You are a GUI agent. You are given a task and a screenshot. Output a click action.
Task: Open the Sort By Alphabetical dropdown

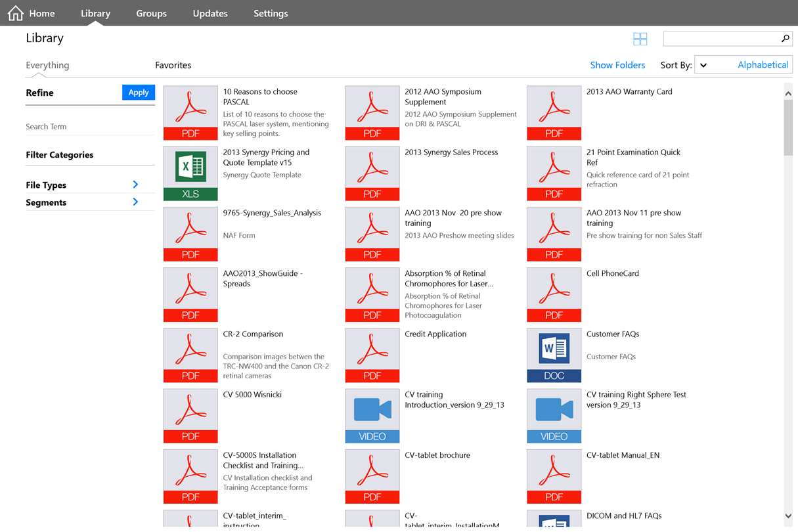743,65
